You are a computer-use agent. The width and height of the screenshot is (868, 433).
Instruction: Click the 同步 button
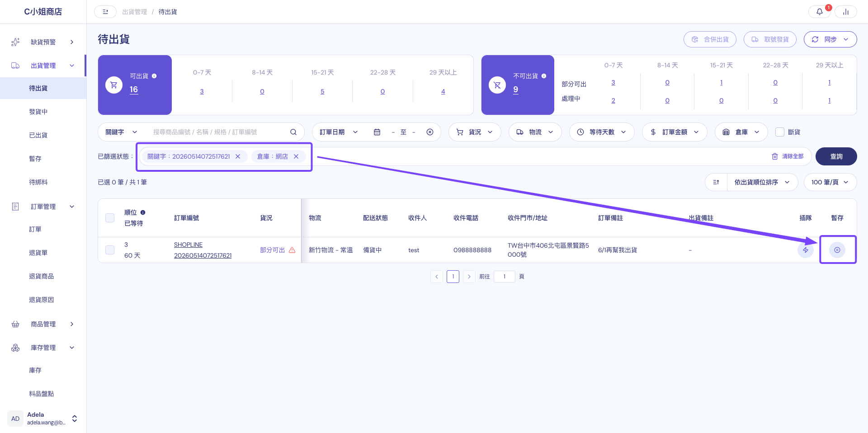[x=830, y=39]
